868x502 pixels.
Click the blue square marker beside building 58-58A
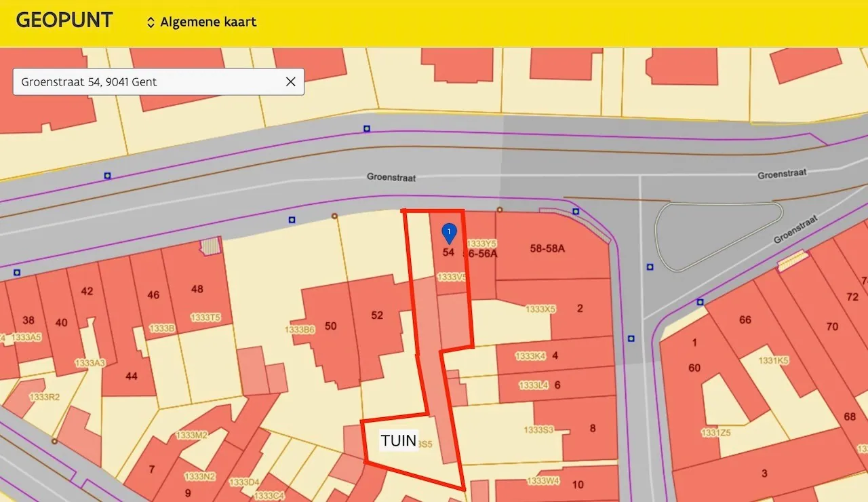pos(576,212)
